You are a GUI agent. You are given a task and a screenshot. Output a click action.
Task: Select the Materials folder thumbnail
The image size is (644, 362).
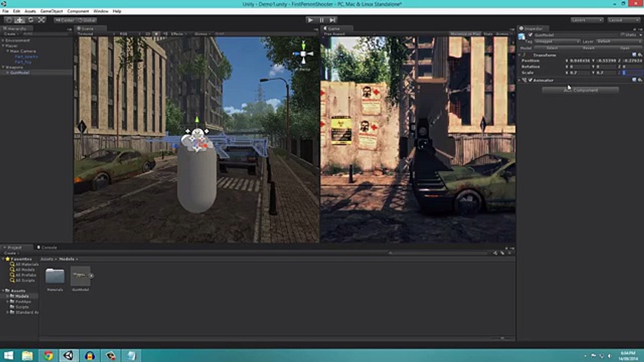(x=55, y=276)
